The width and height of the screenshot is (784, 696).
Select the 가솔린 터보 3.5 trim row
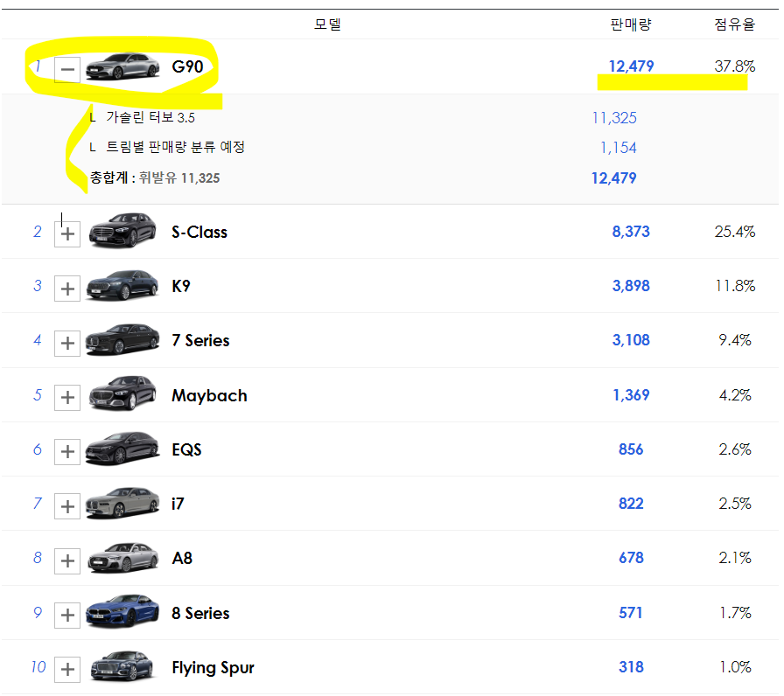tap(150, 117)
